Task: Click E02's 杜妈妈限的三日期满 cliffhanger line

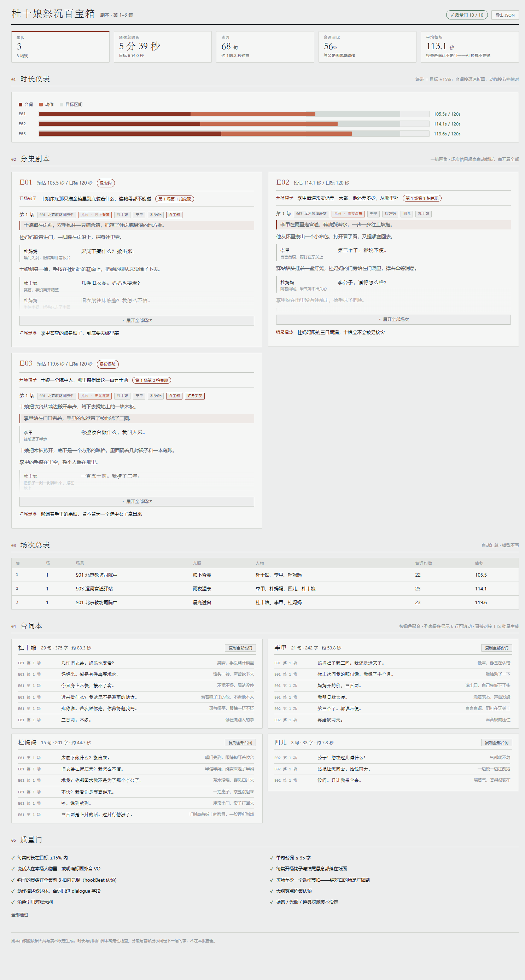Action: (x=341, y=332)
